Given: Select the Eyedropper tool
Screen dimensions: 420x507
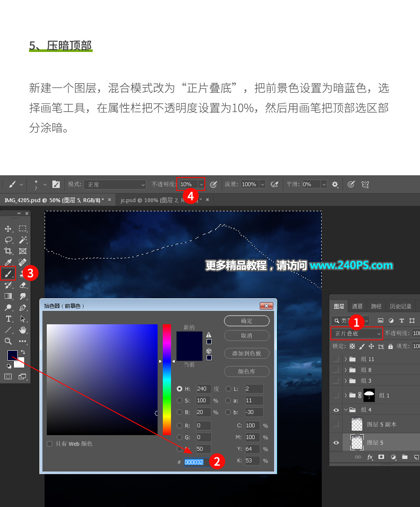Looking at the screenshot, I should 8,261.
